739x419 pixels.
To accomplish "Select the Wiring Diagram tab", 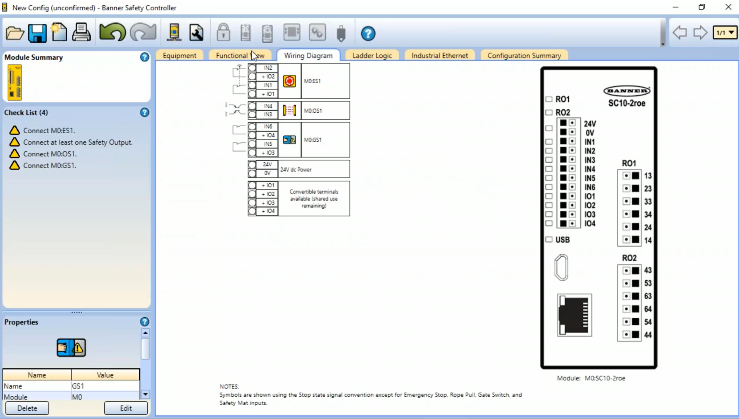I will pos(308,55).
